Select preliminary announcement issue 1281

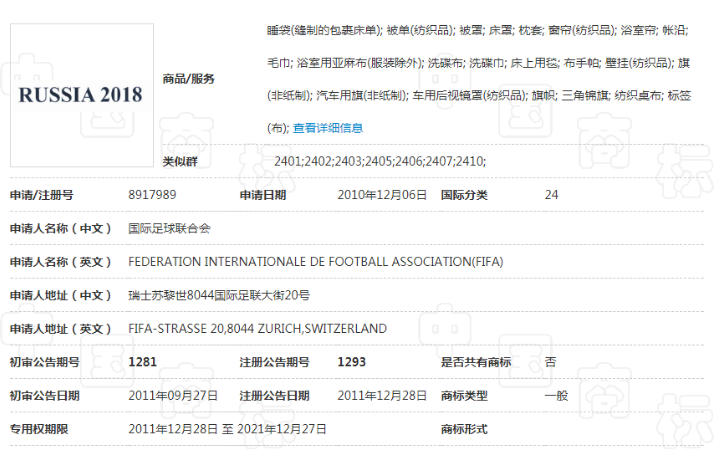[x=142, y=362]
